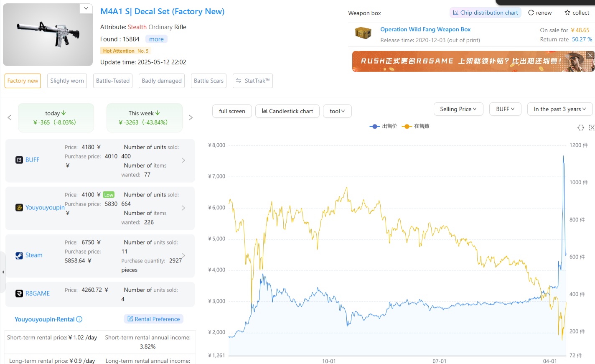Select the Battle-Tested wear tab
This screenshot has width=595, height=364.
coord(113,81)
